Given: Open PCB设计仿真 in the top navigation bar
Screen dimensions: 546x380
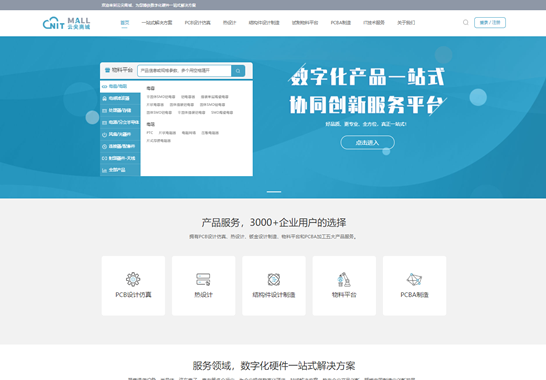Looking at the screenshot, I should click(x=197, y=23).
